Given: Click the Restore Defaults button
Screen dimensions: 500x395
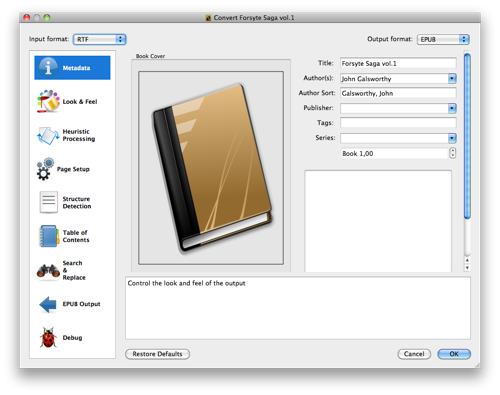Looking at the screenshot, I should 157,354.
